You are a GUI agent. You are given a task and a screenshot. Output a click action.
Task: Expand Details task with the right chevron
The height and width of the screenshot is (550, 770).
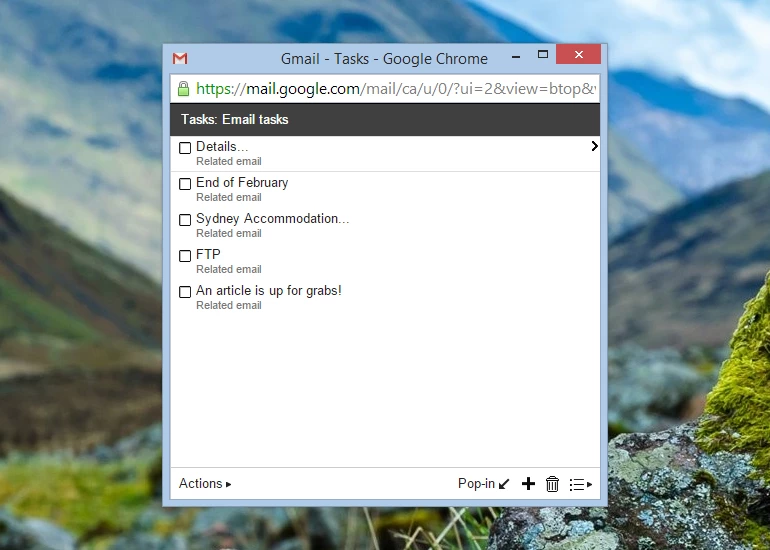point(594,146)
